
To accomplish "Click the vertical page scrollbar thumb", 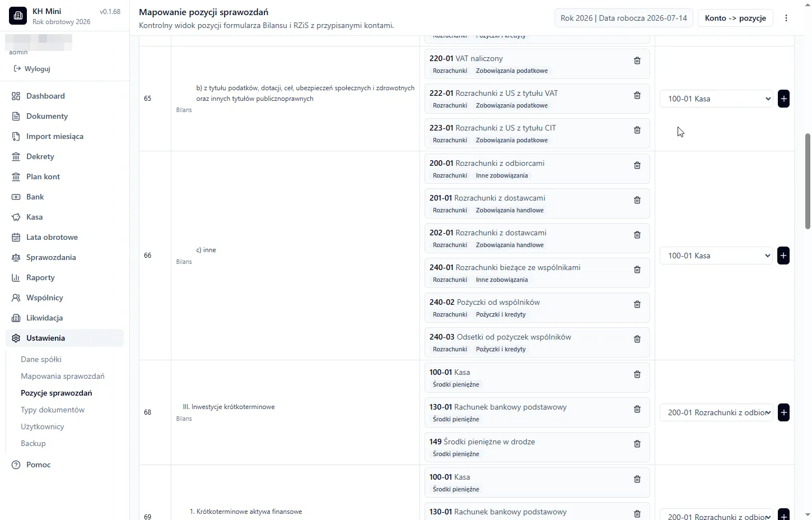I will coord(808,181).
